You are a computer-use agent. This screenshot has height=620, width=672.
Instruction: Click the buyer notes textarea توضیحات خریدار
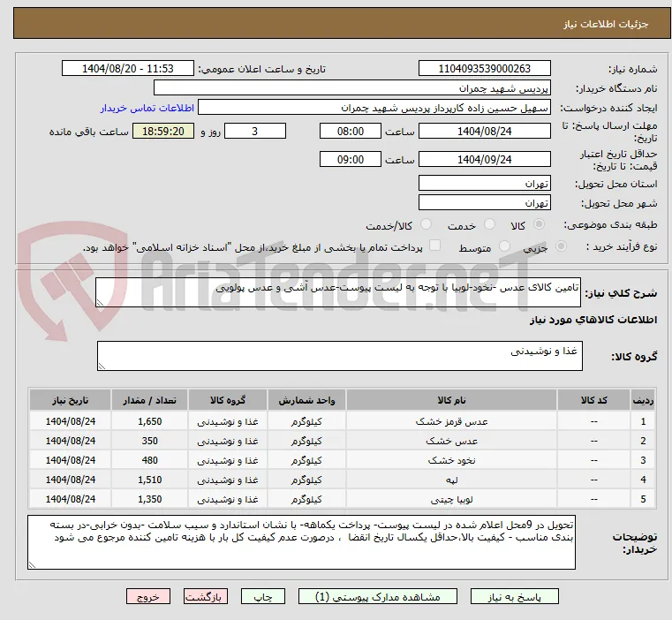(x=301, y=542)
